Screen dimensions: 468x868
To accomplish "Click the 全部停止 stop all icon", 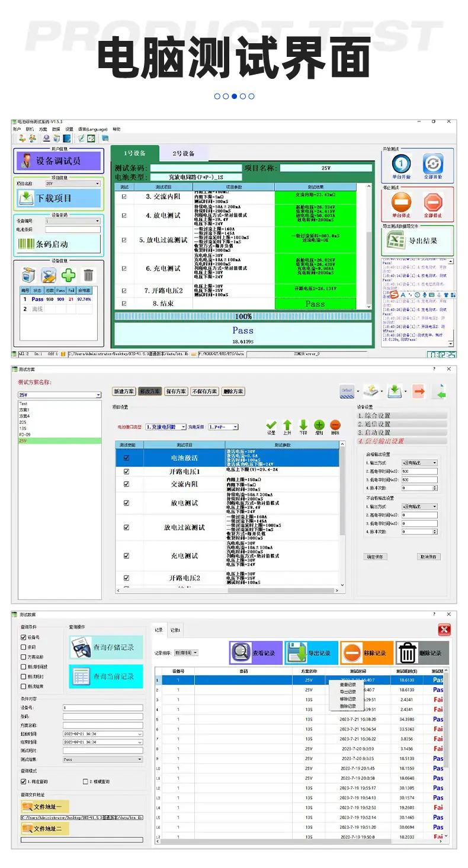I will tap(433, 201).
